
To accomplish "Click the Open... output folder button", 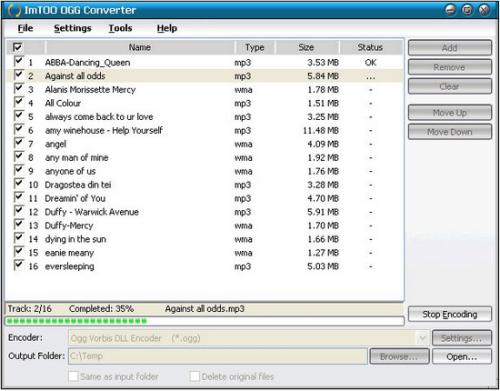I will click(462, 357).
